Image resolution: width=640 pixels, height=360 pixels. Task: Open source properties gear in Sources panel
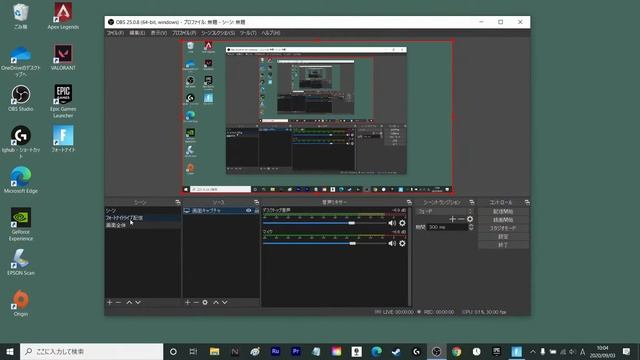[x=205, y=302]
